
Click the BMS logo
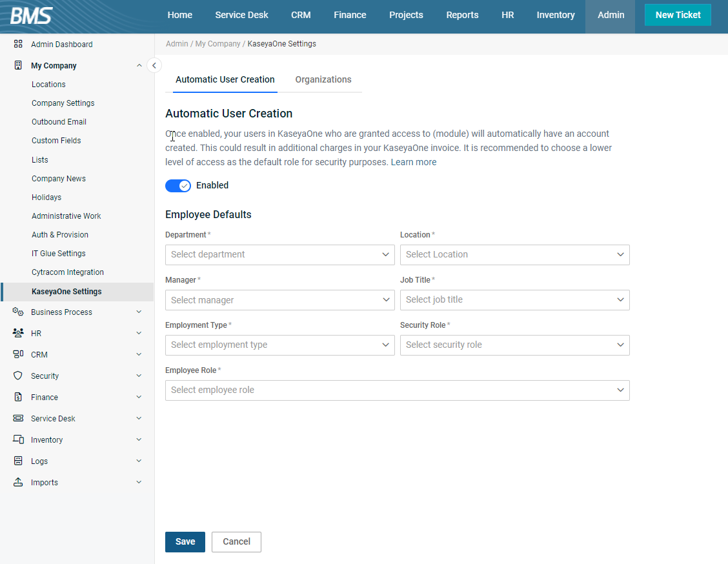pyautogui.click(x=32, y=15)
